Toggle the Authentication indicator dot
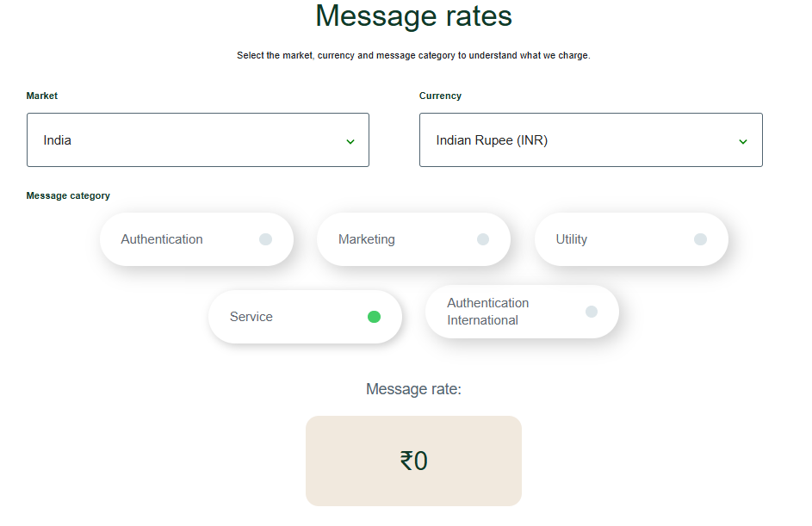This screenshot has width=812, height=526. 267,238
